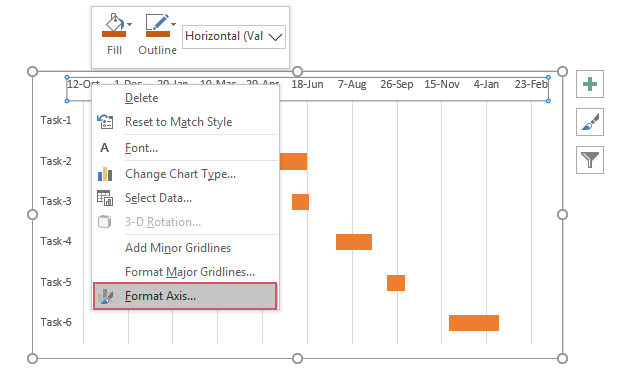
Task: Open the Outline color dropdown arrow
Action: click(173, 25)
